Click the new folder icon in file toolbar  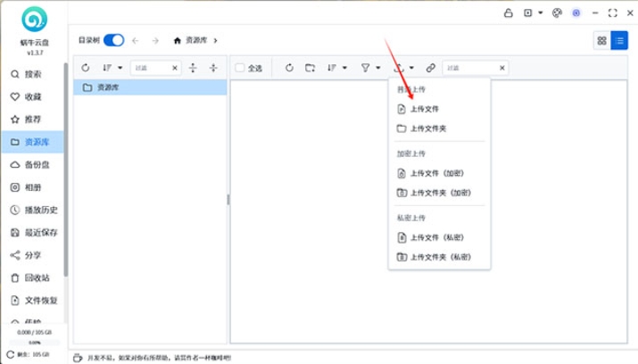coord(310,68)
